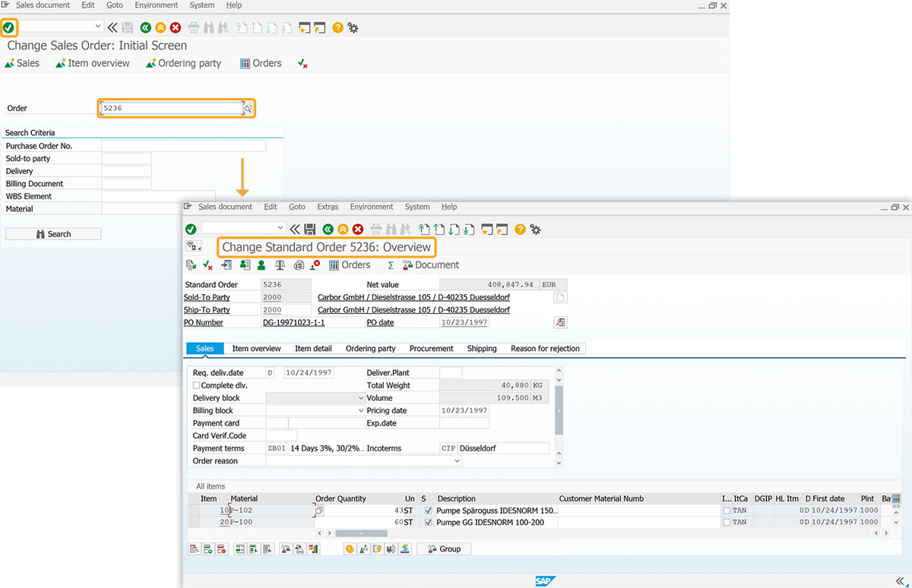Click table settings icon at items grid corner
This screenshot has height=588, width=912.
896,498
